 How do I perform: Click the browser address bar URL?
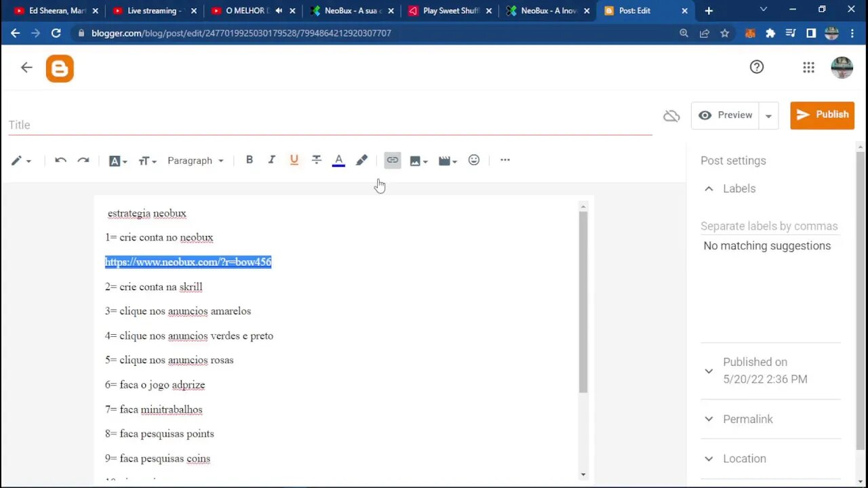click(x=241, y=33)
